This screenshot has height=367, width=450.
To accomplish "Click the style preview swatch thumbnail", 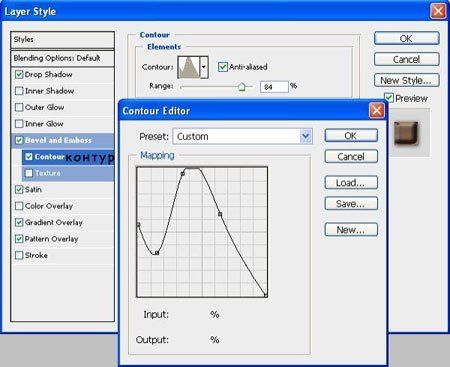I will tap(406, 133).
